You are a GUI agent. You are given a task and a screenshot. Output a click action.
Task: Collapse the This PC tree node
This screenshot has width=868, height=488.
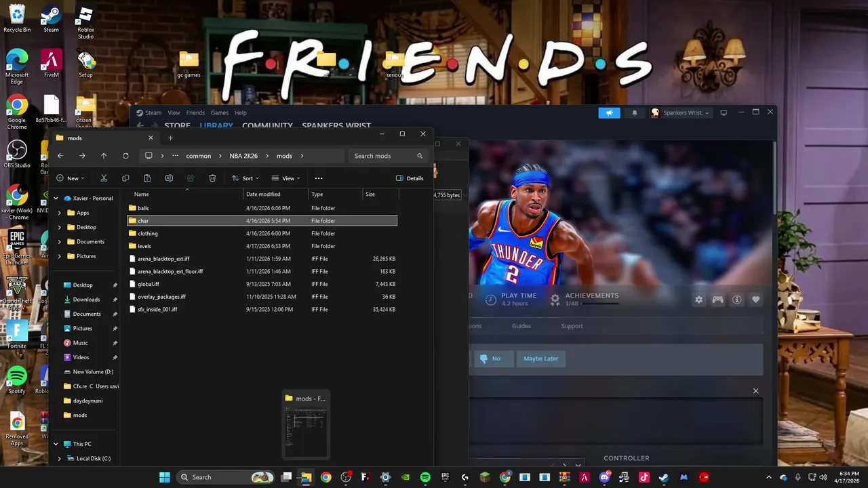click(56, 444)
